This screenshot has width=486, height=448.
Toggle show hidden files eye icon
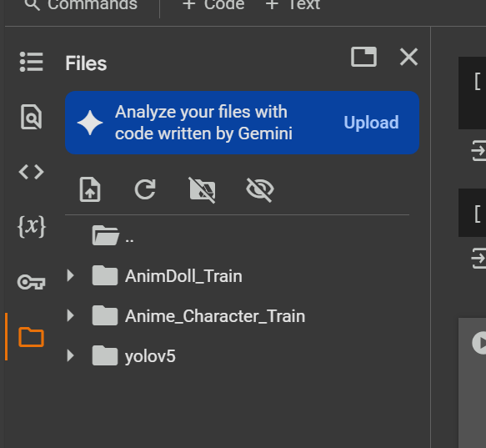pos(260,190)
